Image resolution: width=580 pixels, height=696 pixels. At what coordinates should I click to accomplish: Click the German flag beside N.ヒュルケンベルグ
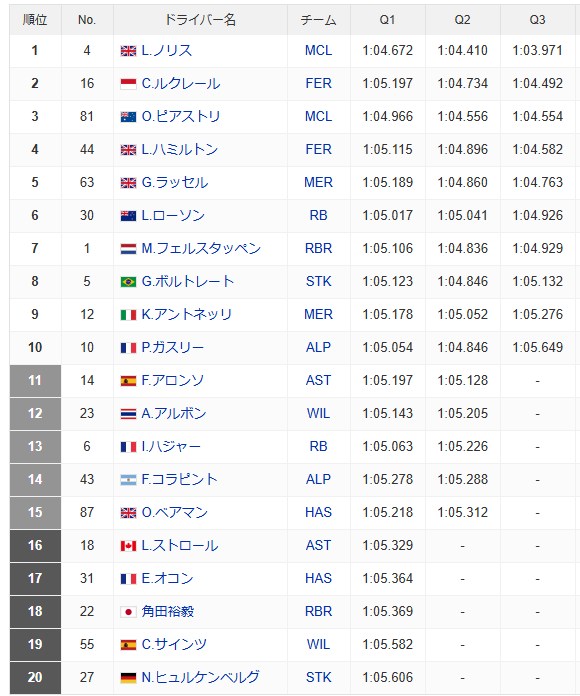[128, 678]
